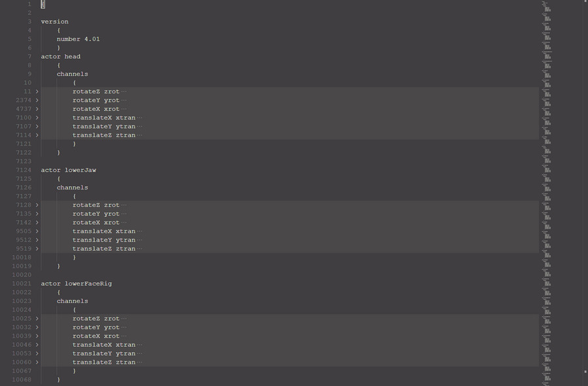Click line number 7124 in the gutter
Viewport: 588px width, 386px height.
click(x=22, y=170)
